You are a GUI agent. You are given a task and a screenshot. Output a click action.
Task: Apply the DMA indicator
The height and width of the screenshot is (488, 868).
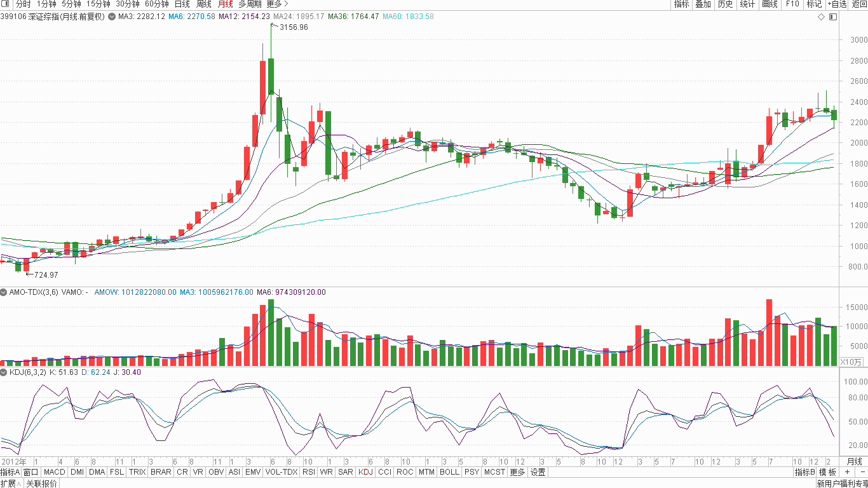pos(97,472)
